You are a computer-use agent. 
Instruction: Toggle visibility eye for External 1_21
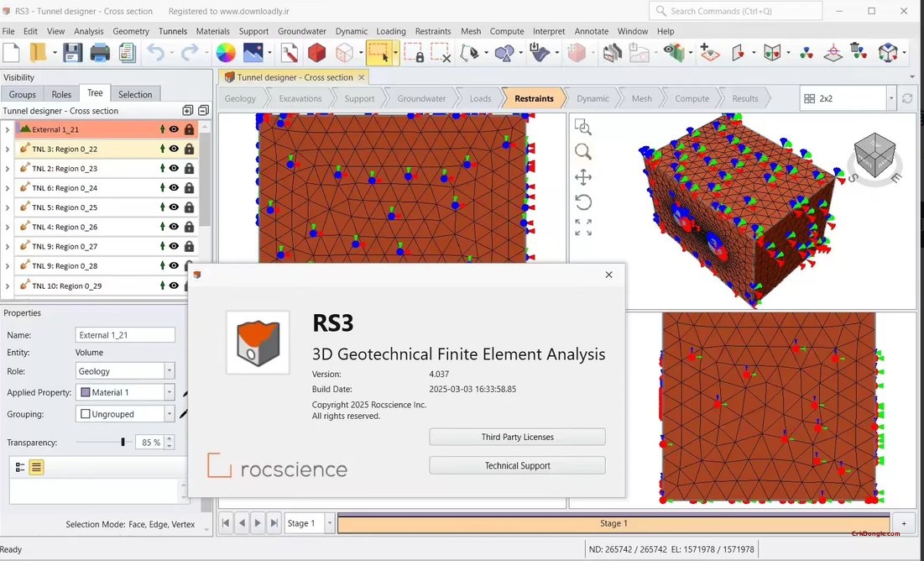[174, 129]
